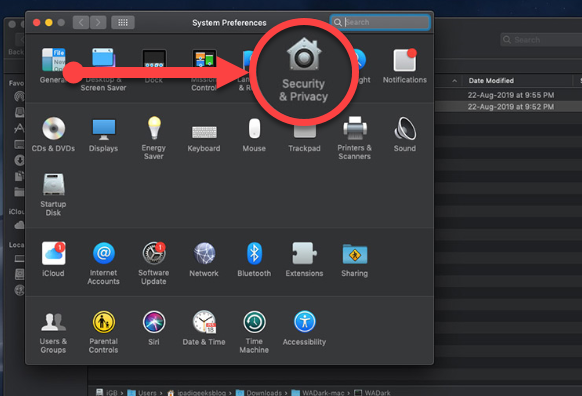This screenshot has height=396, width=582.
Task: Click the Finder window search field
Action: [x=541, y=40]
